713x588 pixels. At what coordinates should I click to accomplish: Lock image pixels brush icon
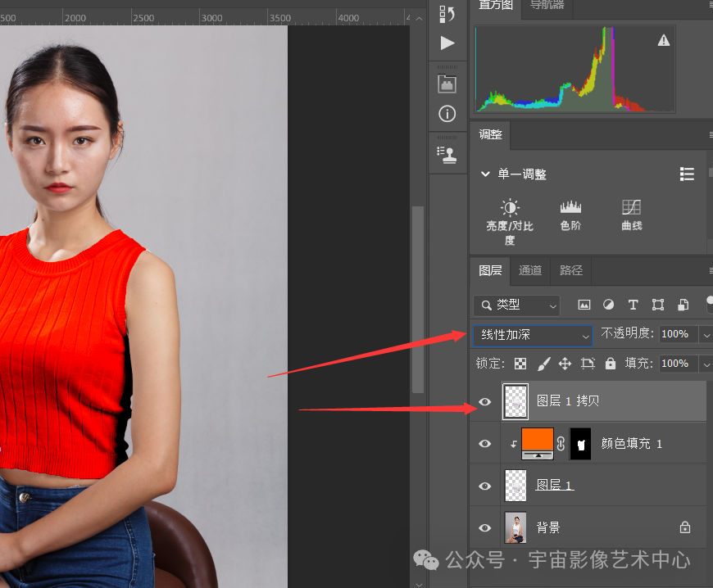tap(543, 364)
